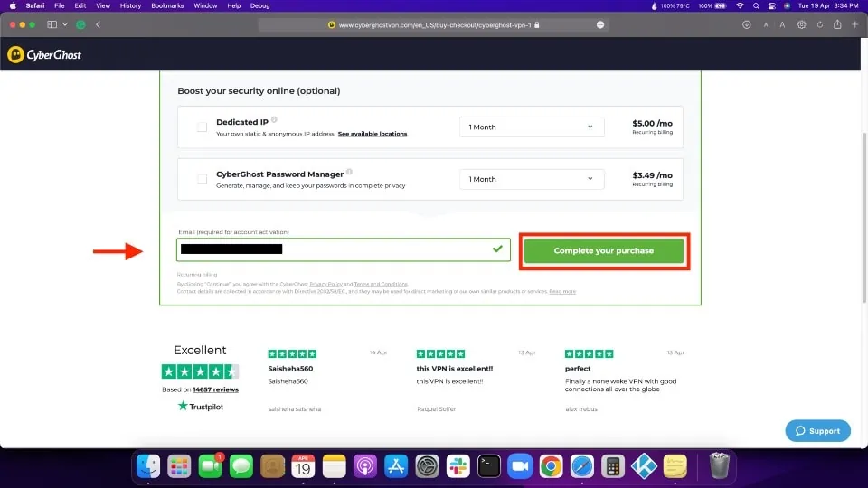Add a new tab with the plus icon
The width and height of the screenshot is (868, 488).
coord(854,24)
